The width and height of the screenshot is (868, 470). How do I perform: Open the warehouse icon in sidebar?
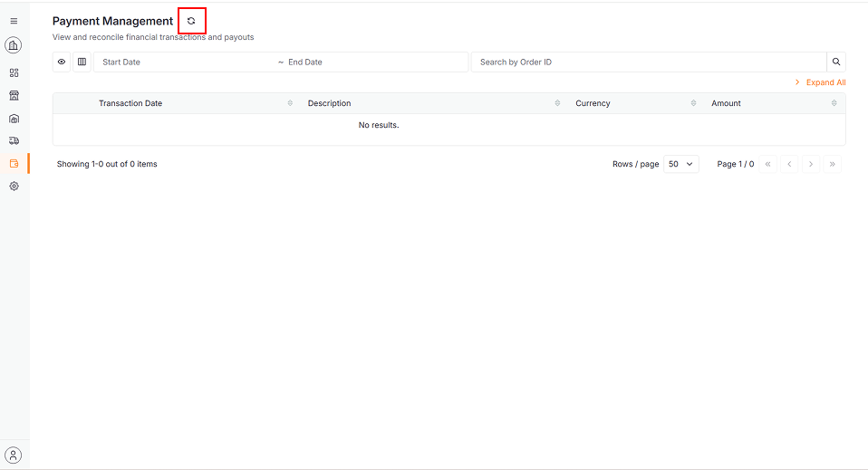(14, 118)
